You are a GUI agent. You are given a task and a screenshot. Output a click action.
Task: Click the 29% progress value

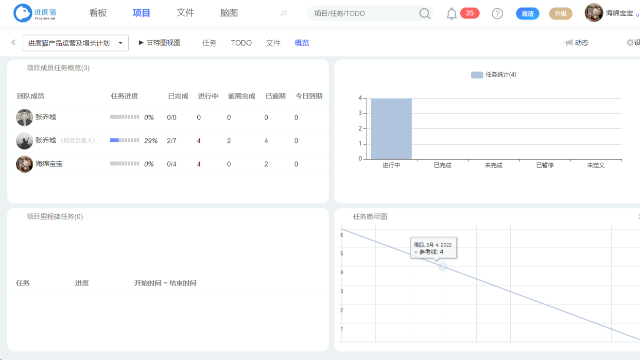pyautogui.click(x=151, y=140)
